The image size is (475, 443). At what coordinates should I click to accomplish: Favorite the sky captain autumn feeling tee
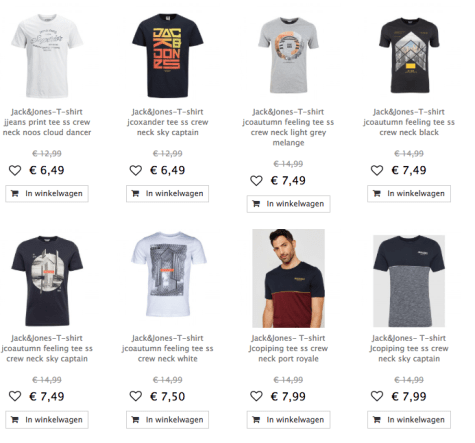point(15,396)
